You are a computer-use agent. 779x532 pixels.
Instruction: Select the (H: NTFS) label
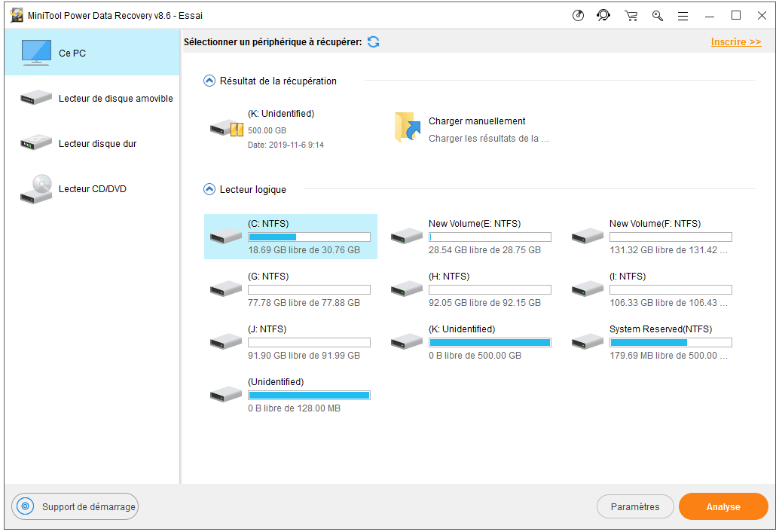coord(449,277)
